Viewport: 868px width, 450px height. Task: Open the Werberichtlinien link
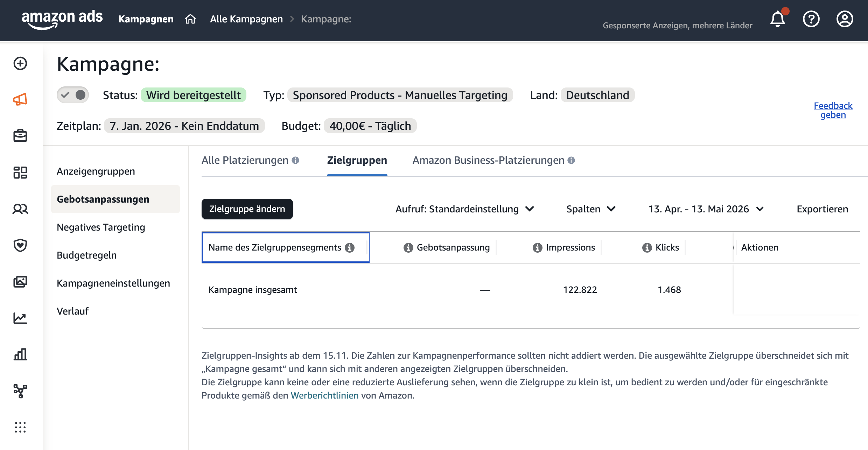pyautogui.click(x=324, y=395)
